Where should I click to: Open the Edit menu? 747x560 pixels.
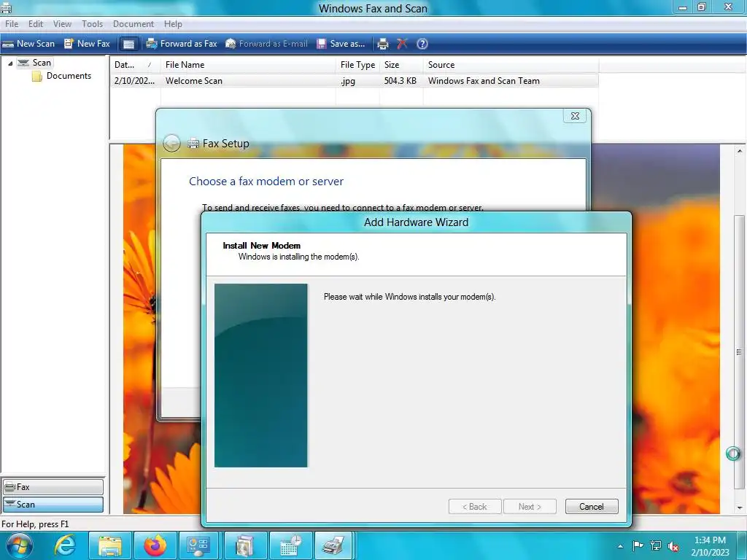35,24
